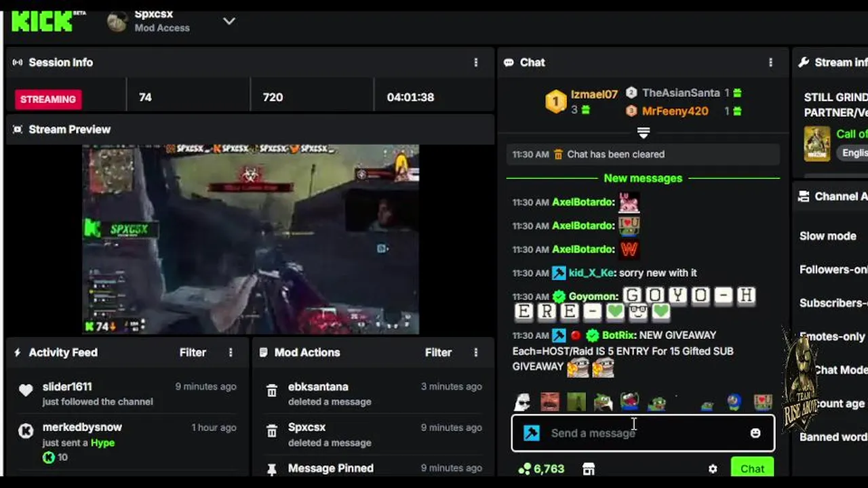Click username Goyomon in chat
The width and height of the screenshot is (868, 488).
[x=593, y=296]
